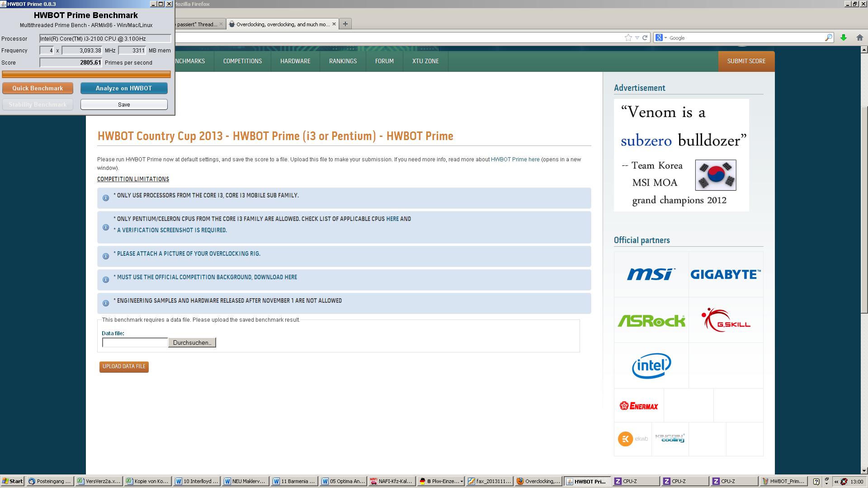Switch to VersVerz2a Excel taskbar item
This screenshot has height=488, width=868.
click(99, 481)
